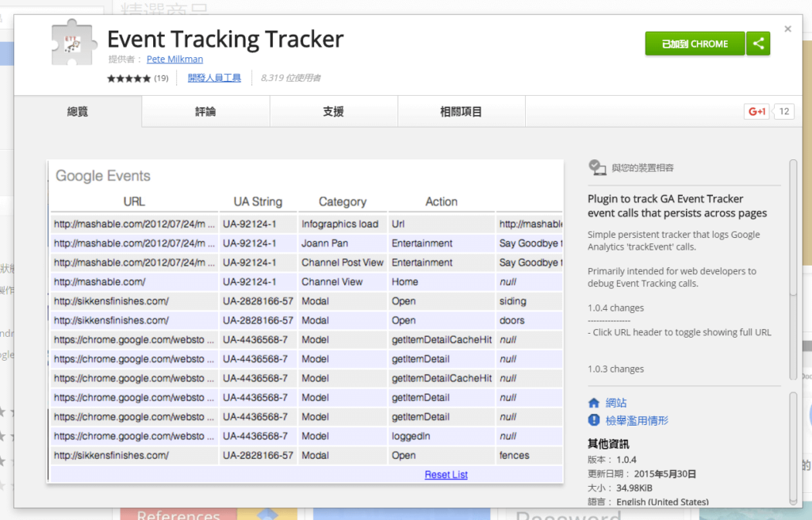Click the 更新日期 2015年5月30日 line
The width and height of the screenshot is (812, 520).
(x=642, y=474)
